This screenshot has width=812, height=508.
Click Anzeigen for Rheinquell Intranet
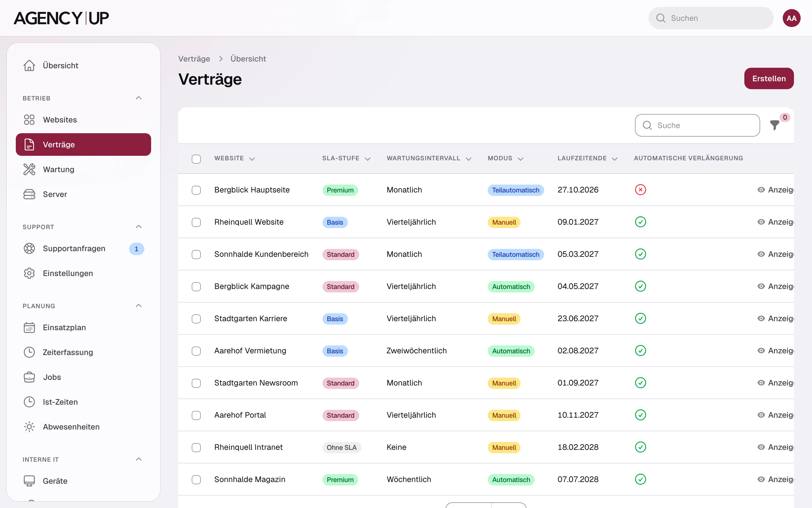tap(775, 447)
